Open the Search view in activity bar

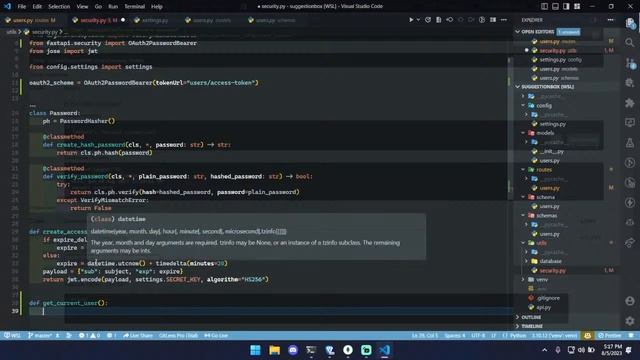(630, 42)
